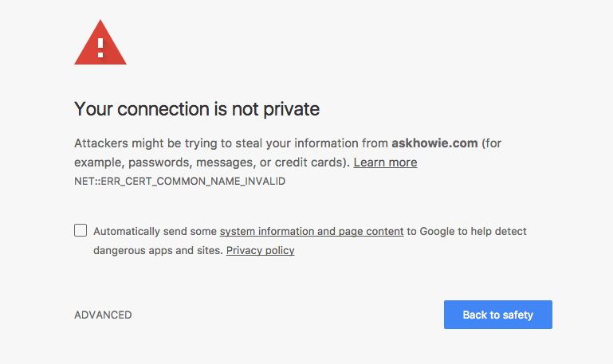Enable automatic reporting checkbox
Image resolution: width=613 pixels, height=364 pixels.
pyautogui.click(x=81, y=231)
